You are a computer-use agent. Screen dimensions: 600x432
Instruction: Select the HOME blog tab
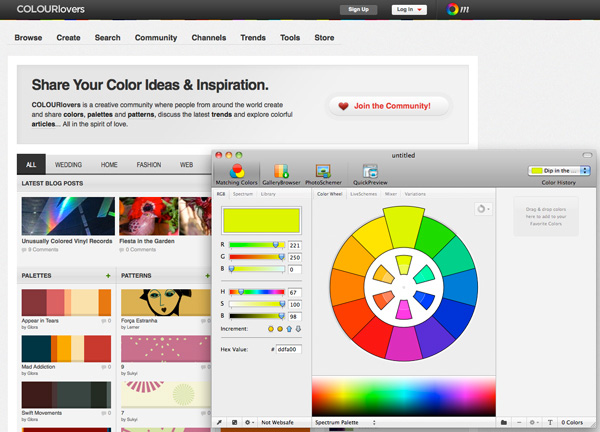coord(109,165)
